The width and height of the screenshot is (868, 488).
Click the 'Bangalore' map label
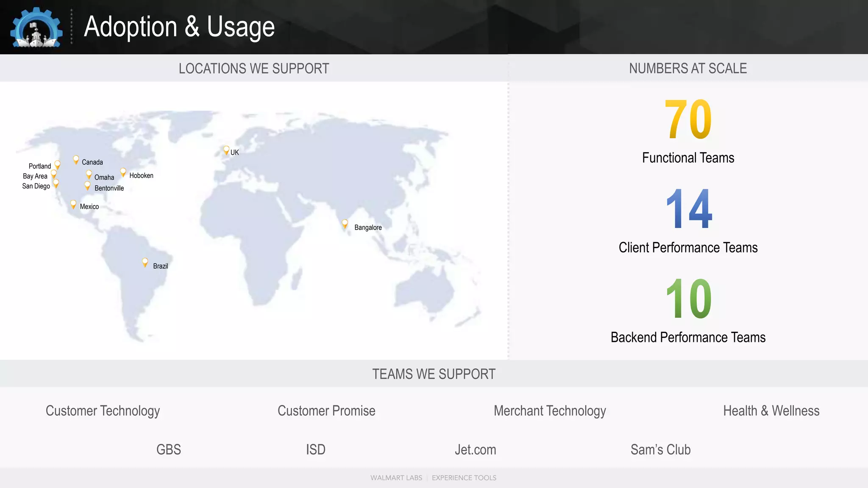tap(368, 227)
